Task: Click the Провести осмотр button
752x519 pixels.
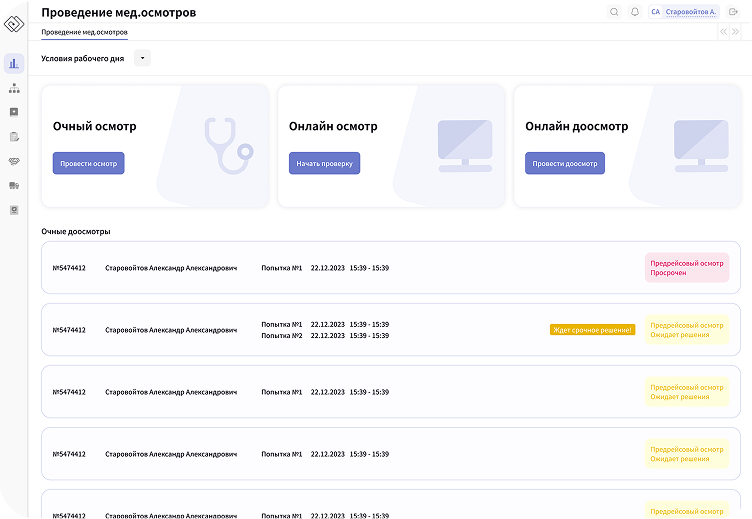Action: pos(88,163)
